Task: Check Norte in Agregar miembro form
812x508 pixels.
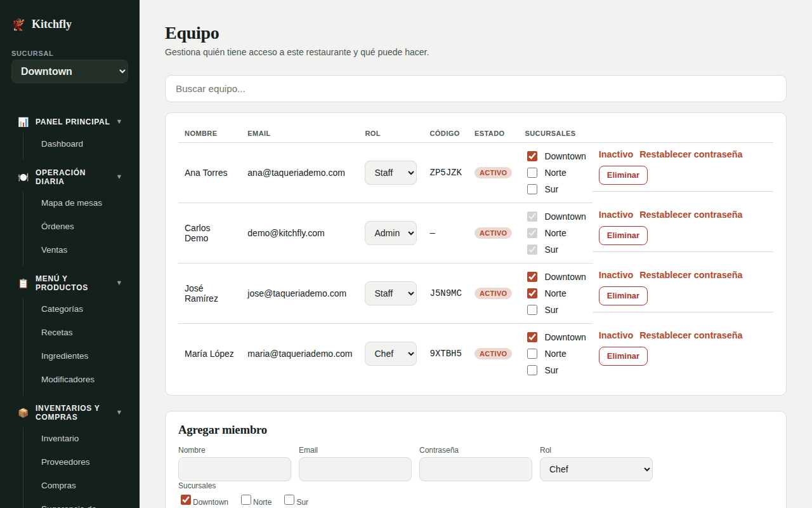Action: tap(246, 500)
